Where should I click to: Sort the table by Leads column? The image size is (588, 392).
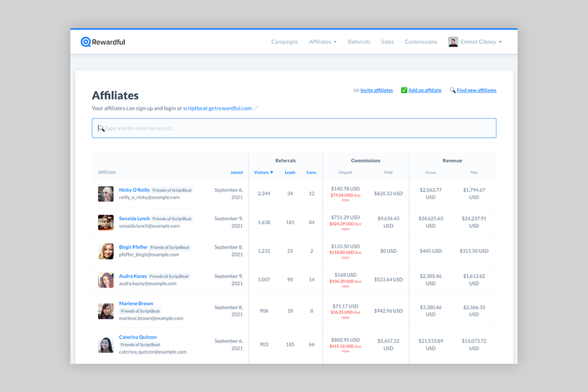pos(290,173)
